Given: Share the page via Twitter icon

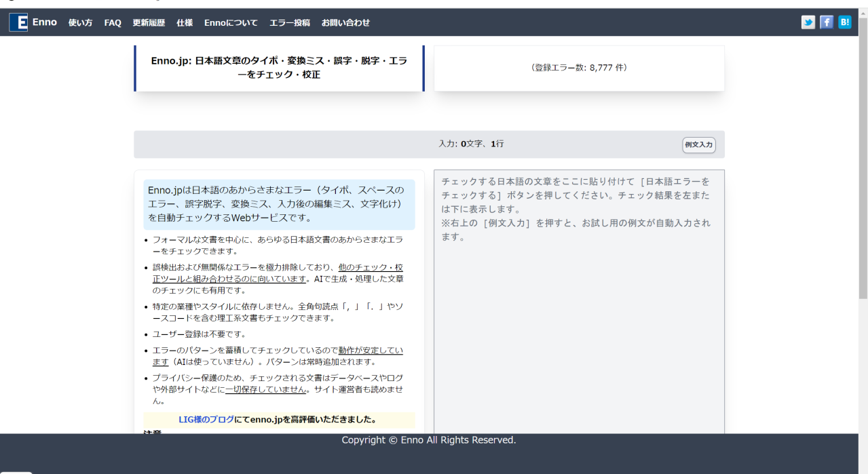Looking at the screenshot, I should 808,22.
